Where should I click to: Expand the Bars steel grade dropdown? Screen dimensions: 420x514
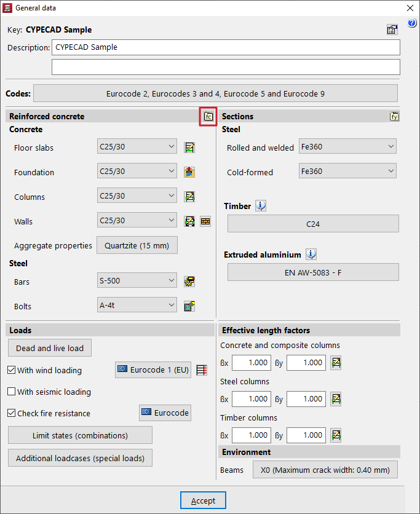point(137,281)
